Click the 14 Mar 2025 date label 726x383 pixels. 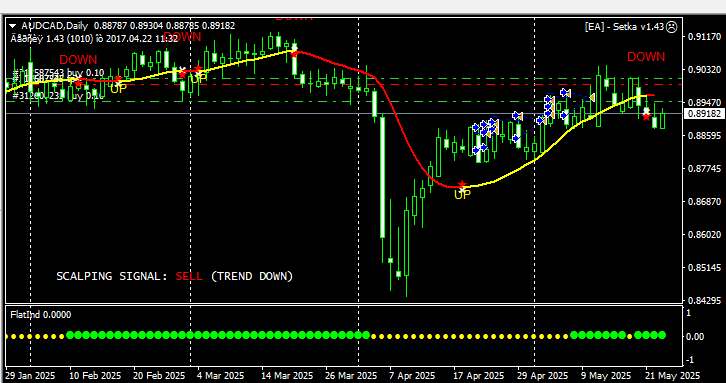click(x=287, y=375)
